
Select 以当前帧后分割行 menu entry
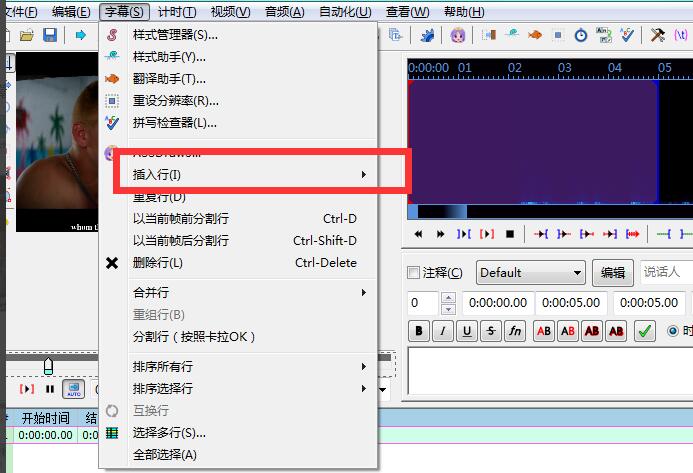239,240
